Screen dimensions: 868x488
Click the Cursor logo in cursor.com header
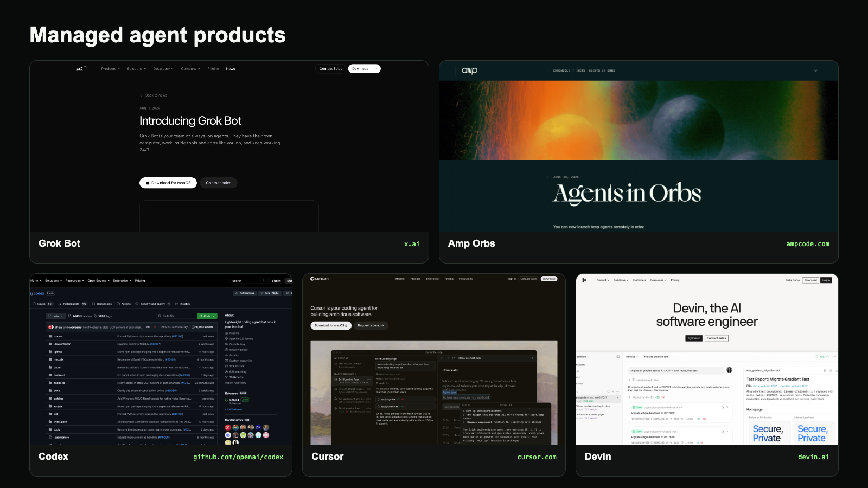pos(320,279)
